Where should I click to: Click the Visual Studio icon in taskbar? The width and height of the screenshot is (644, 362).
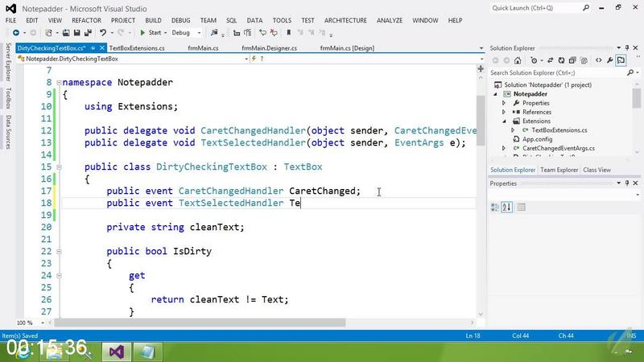tap(117, 352)
